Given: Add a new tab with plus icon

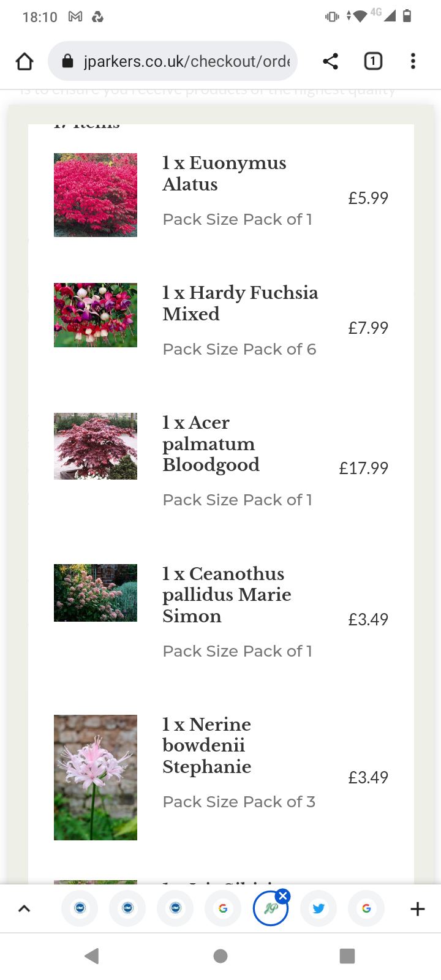Looking at the screenshot, I should tap(417, 909).
